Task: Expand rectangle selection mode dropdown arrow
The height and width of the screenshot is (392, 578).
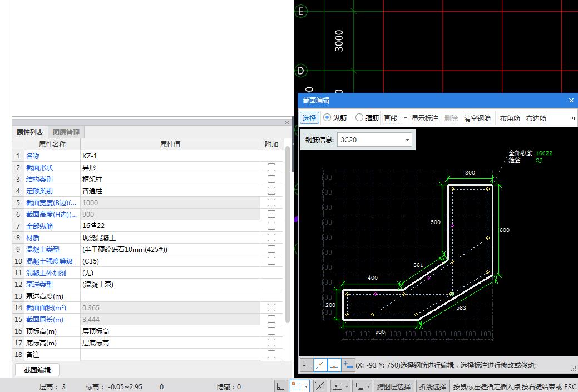Action: [307, 386]
